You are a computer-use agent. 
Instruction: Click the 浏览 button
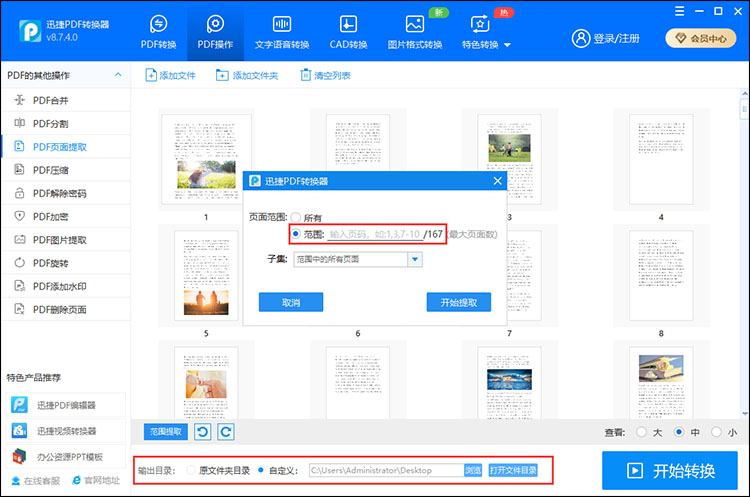click(473, 470)
